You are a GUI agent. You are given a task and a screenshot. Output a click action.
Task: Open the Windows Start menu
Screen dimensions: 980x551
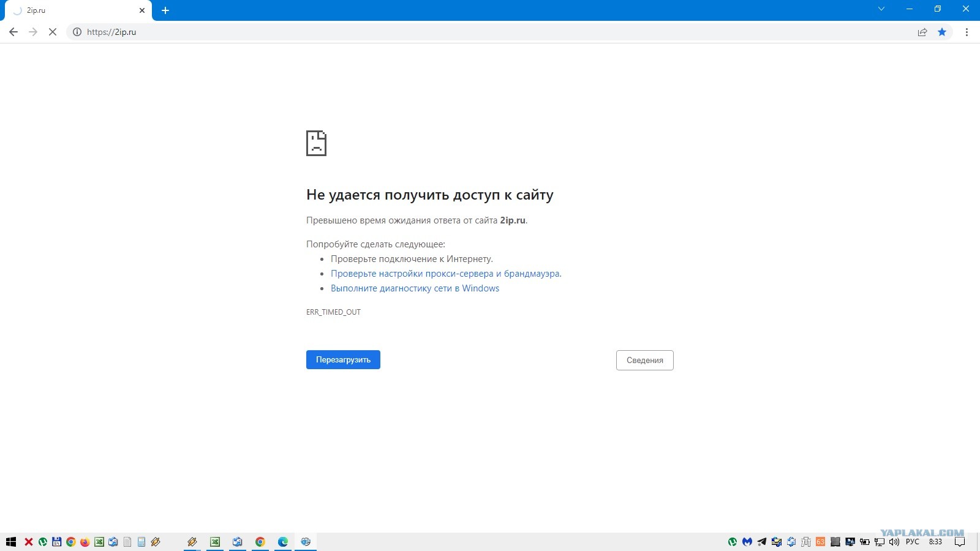11,542
